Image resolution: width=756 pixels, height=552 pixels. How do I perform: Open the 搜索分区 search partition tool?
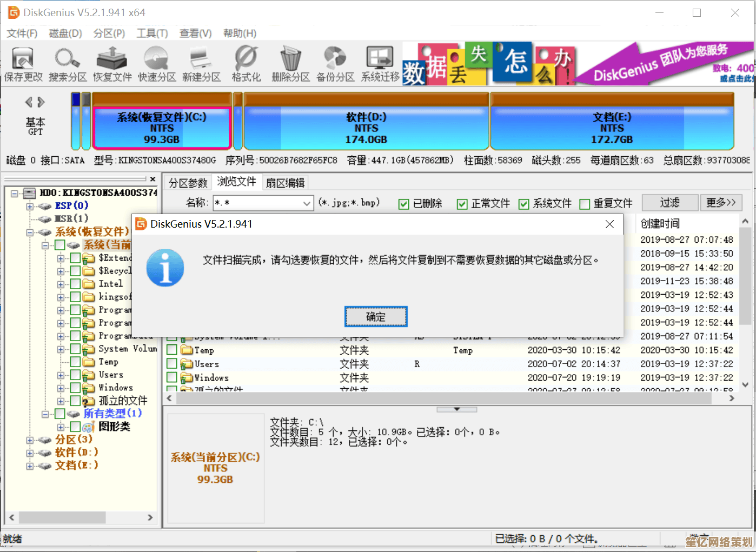pyautogui.click(x=68, y=64)
